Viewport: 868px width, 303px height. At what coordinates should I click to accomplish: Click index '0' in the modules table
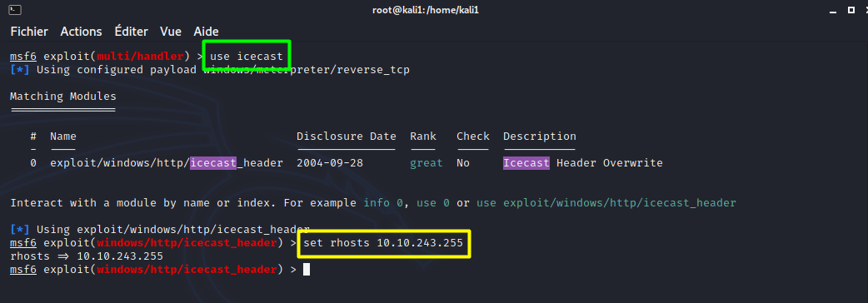coord(33,163)
